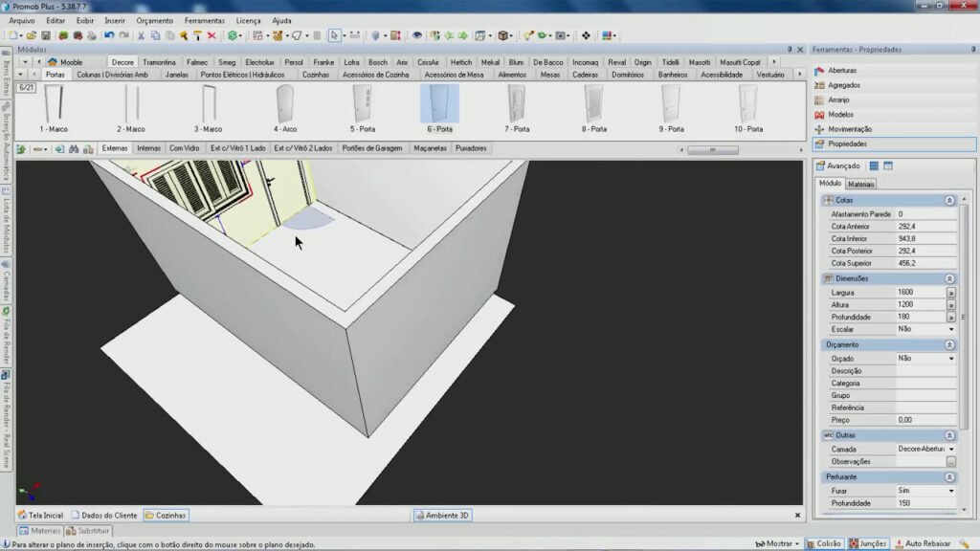Open the Arquivo menu
Viewport: 980px width, 551px height.
pos(22,21)
